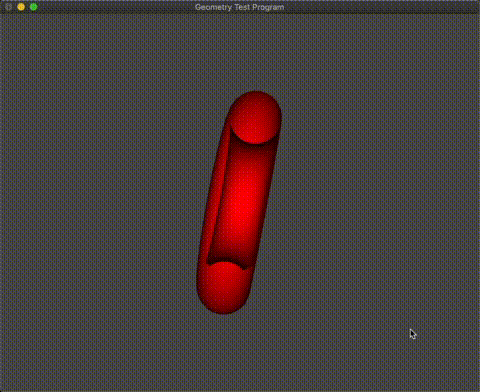This screenshot has height=392, width=480.
Task: Select the rounded bottom end of the red torus
Action: pos(223,288)
